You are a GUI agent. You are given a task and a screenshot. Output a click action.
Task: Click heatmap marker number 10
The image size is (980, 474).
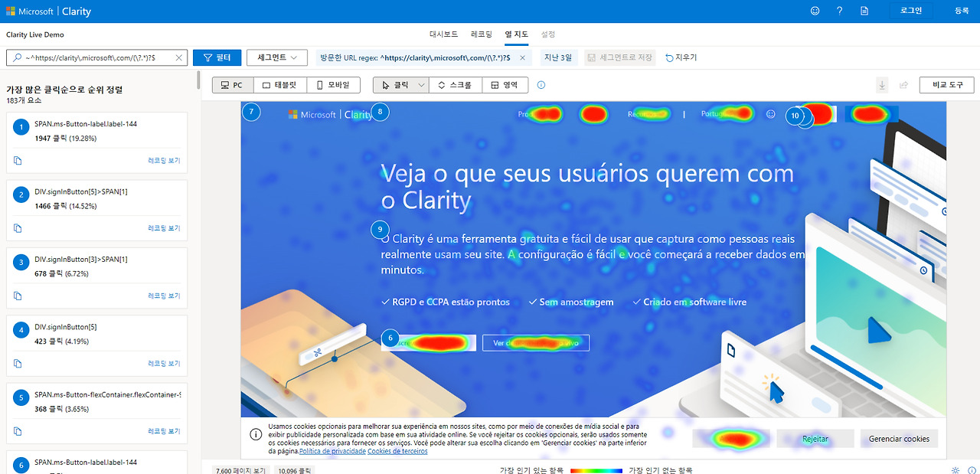pyautogui.click(x=795, y=116)
